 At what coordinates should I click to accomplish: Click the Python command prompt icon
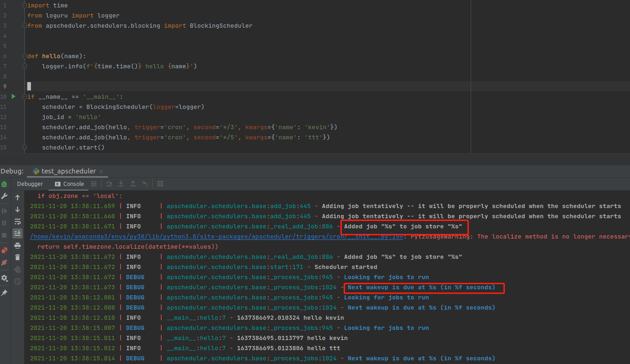pyautogui.click(x=18, y=269)
